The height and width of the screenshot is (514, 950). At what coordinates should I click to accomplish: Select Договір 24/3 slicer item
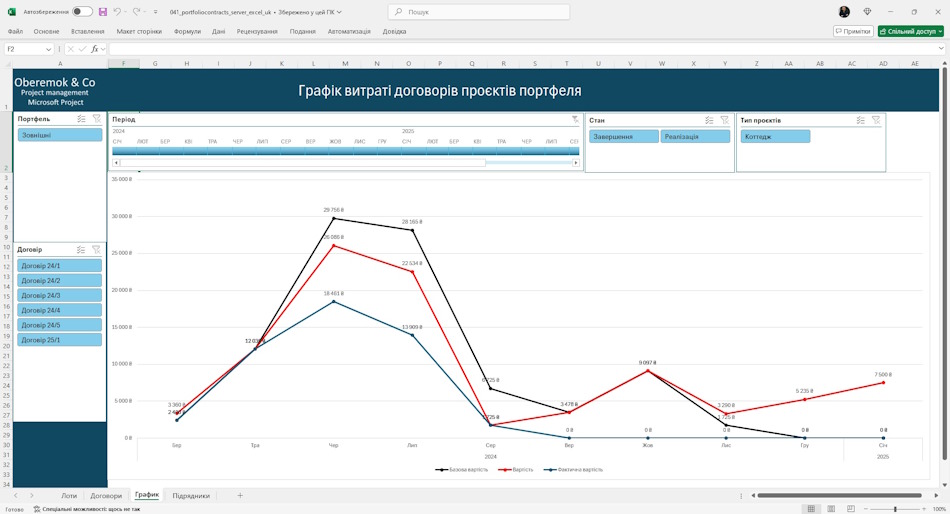coord(59,295)
